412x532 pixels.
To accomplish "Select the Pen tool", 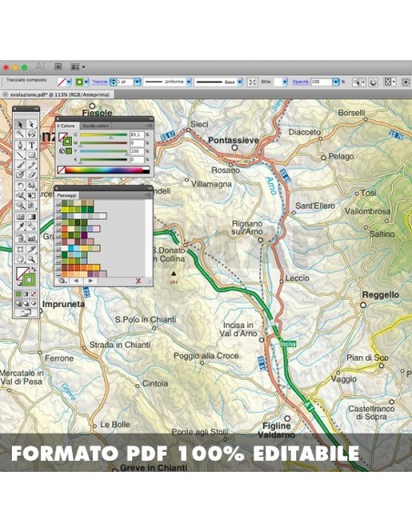I will tap(20, 145).
